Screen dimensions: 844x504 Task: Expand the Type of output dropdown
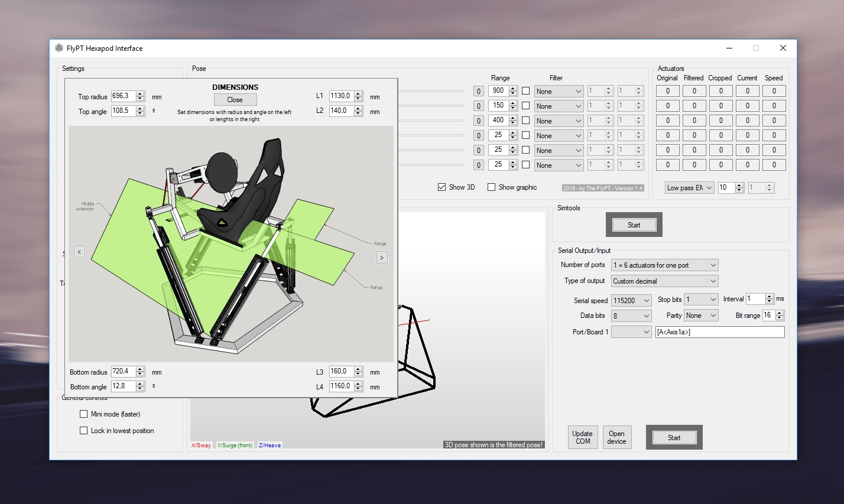point(664,281)
